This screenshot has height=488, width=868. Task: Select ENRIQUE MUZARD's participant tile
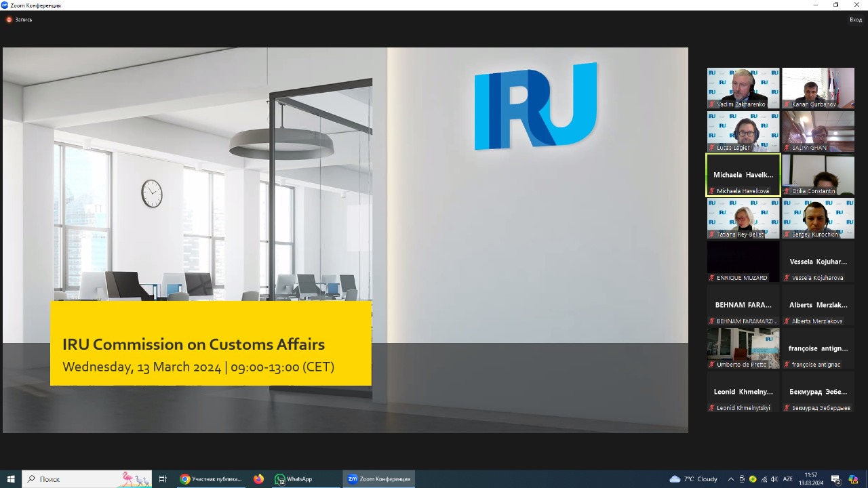coord(743,262)
